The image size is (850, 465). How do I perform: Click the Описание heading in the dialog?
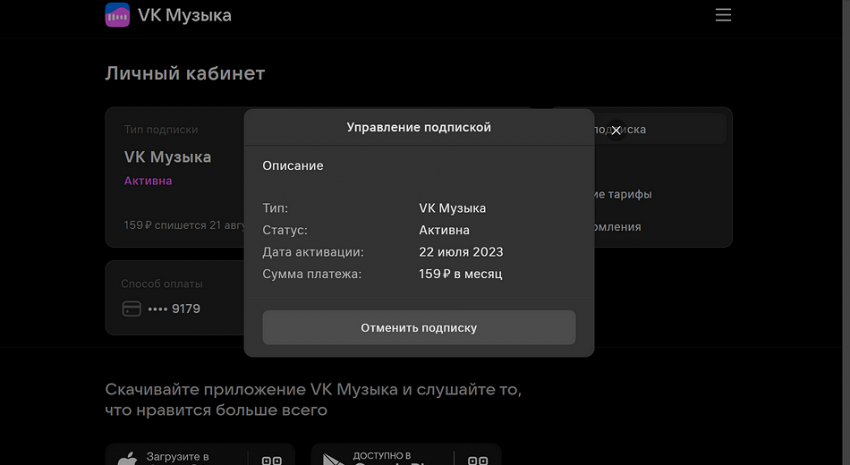click(x=293, y=165)
